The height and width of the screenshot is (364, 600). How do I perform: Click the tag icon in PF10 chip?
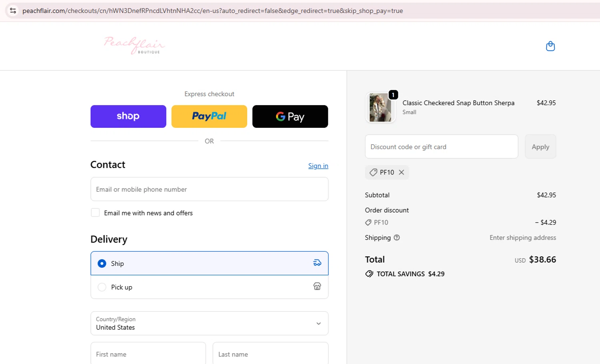373,172
